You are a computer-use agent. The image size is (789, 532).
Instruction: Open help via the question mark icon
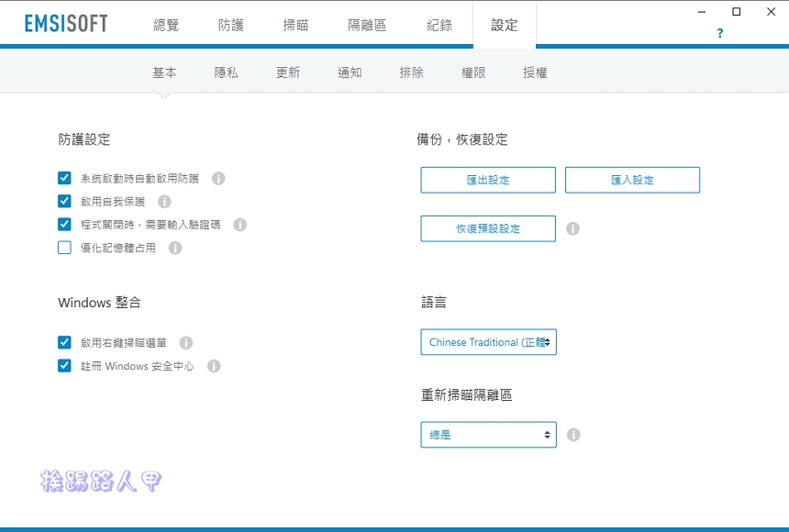[x=720, y=33]
